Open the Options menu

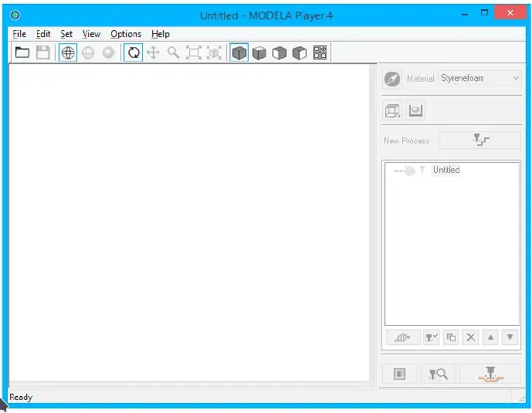[x=126, y=34]
